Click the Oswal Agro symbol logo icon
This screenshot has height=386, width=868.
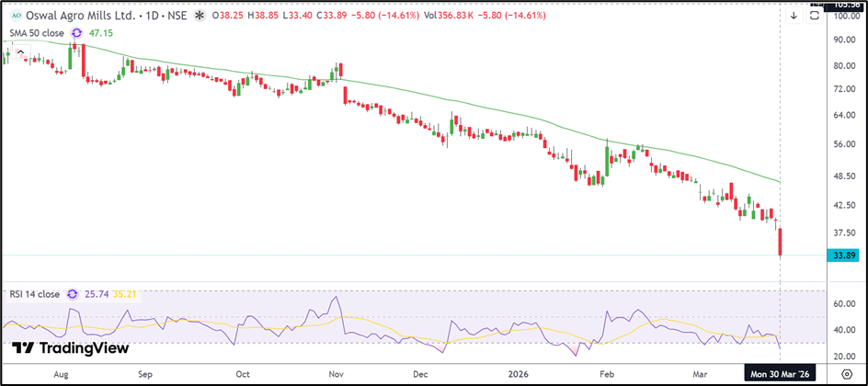pos(10,16)
